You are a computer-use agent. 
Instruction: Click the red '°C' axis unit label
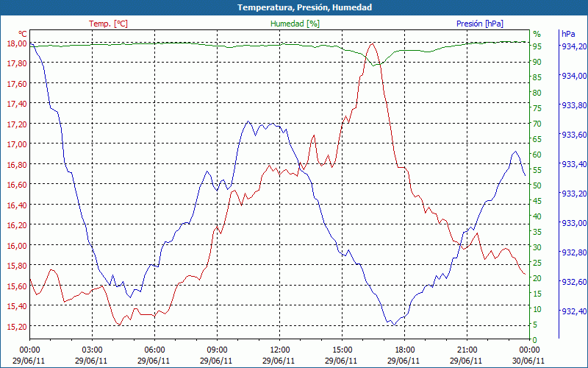pyautogui.click(x=23, y=34)
